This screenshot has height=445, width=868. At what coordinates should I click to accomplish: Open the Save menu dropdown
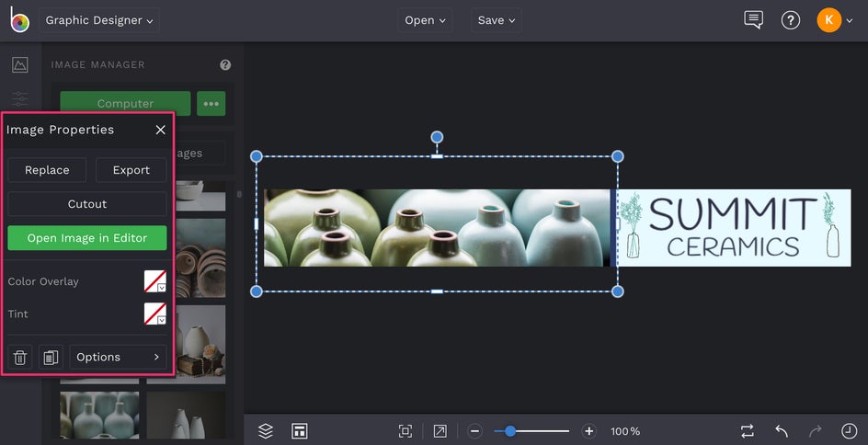click(497, 20)
